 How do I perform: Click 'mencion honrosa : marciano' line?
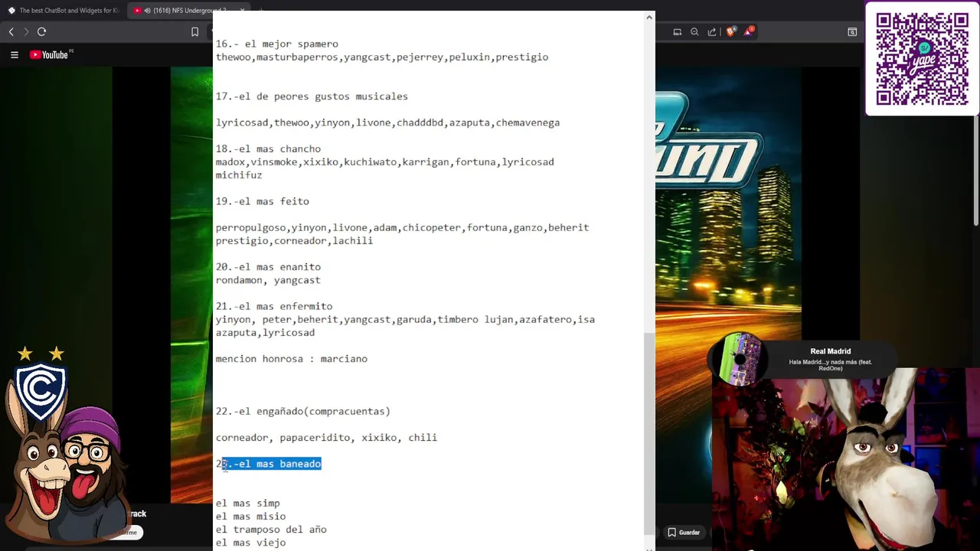coord(292,359)
